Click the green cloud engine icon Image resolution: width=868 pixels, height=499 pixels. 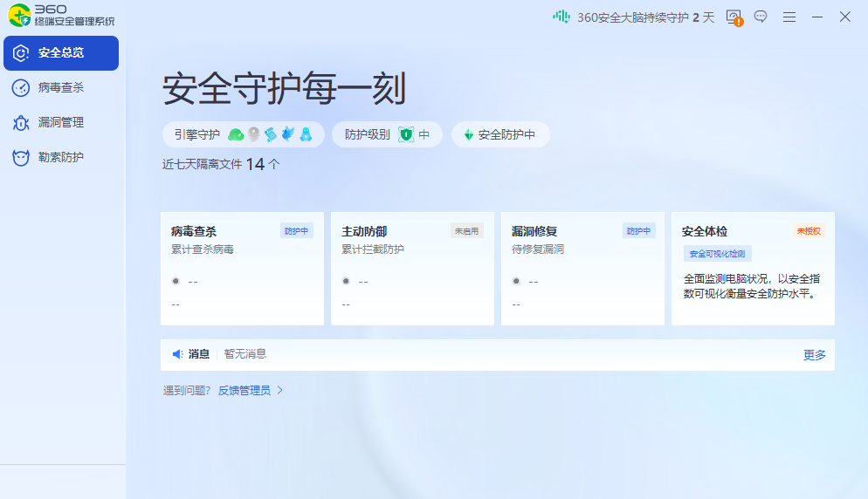pos(236,134)
